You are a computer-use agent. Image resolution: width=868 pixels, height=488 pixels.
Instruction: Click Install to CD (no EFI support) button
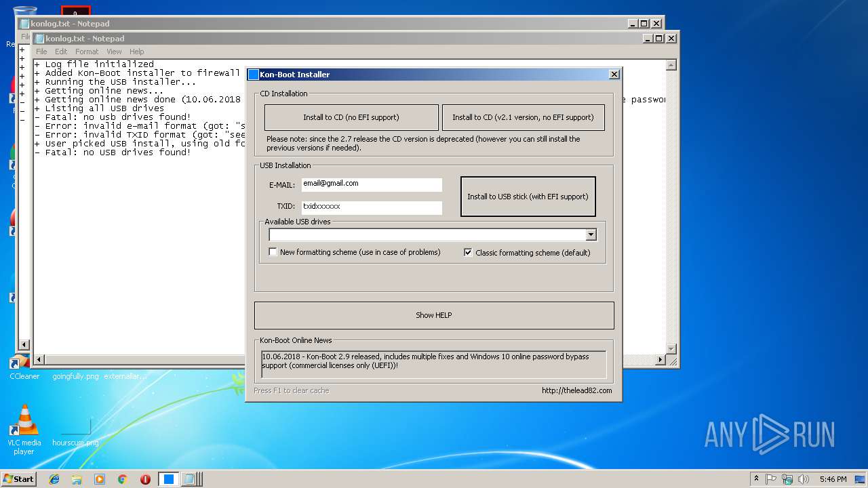pos(351,117)
